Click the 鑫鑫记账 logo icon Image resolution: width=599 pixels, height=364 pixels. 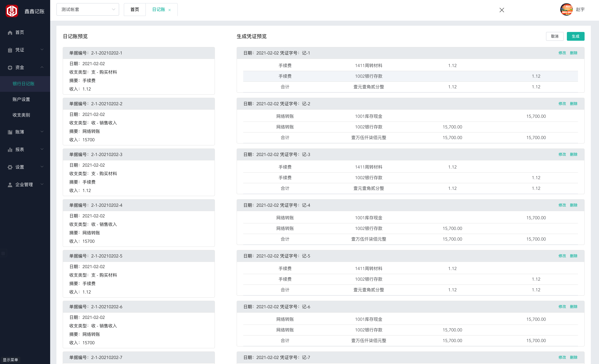click(x=12, y=11)
